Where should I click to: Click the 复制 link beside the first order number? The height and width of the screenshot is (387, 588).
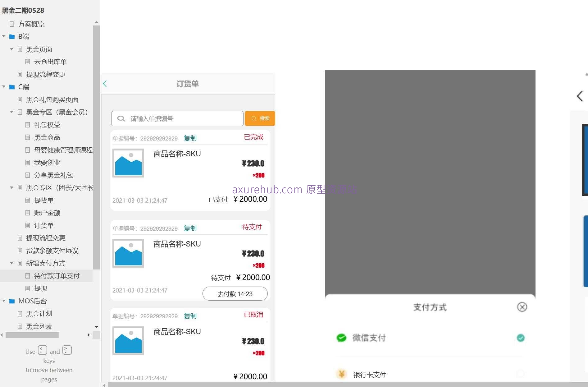click(x=190, y=138)
